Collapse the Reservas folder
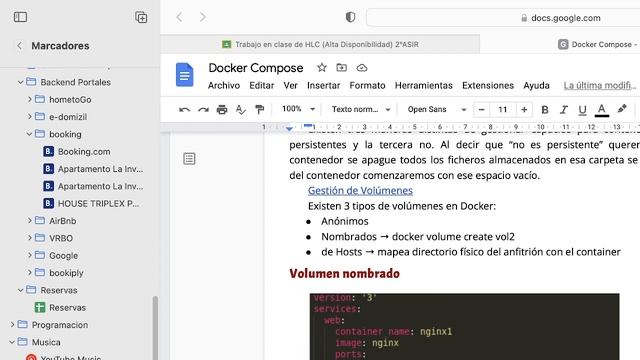Viewport: 640px width, 360px height. click(x=20, y=290)
